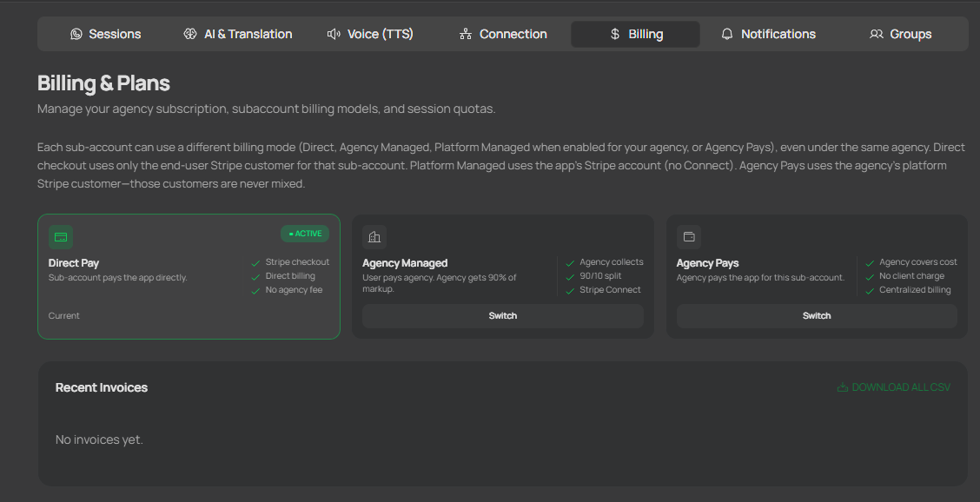Click the building icon on Agency Managed
Image resolution: width=980 pixels, height=502 pixels.
374,238
